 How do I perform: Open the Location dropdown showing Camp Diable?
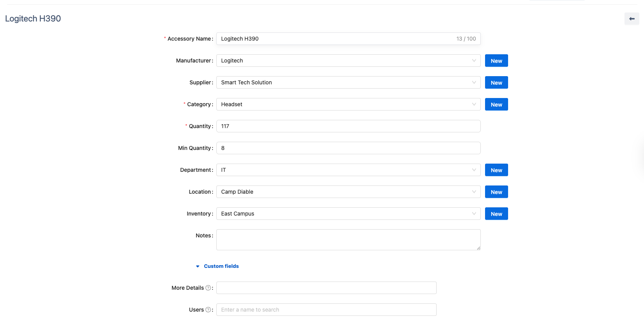pos(348,192)
